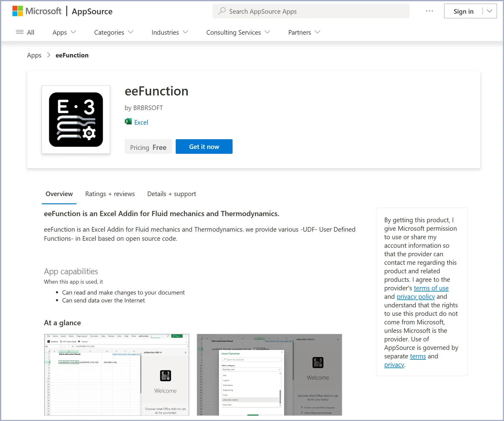This screenshot has width=504, height=421.
Task: Open the Consulting Services dropdown
Action: pyautogui.click(x=238, y=32)
